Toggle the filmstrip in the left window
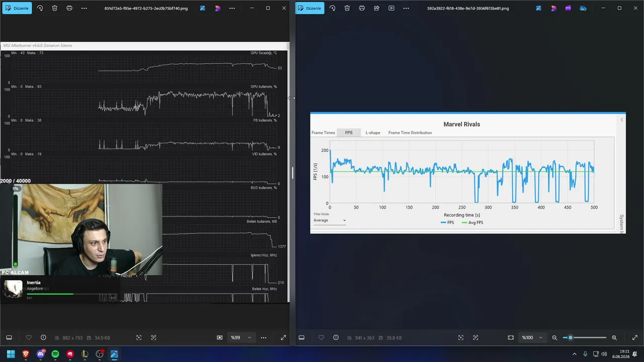This screenshot has width=644, height=362. [9, 338]
